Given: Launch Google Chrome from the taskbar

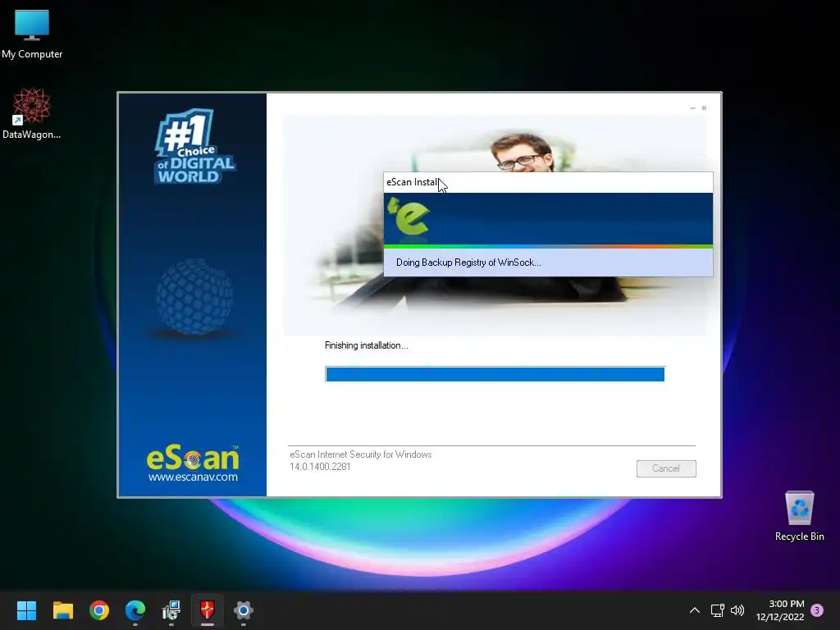Looking at the screenshot, I should pyautogui.click(x=99, y=610).
